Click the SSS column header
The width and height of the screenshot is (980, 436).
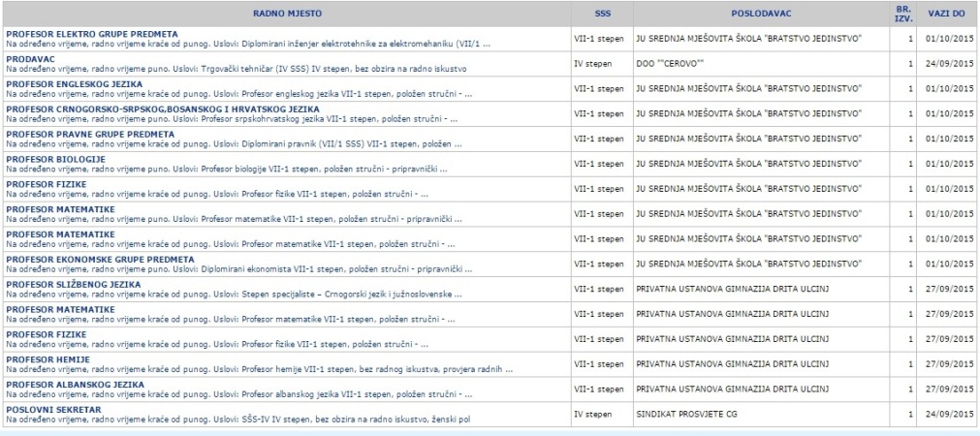pyautogui.click(x=602, y=15)
